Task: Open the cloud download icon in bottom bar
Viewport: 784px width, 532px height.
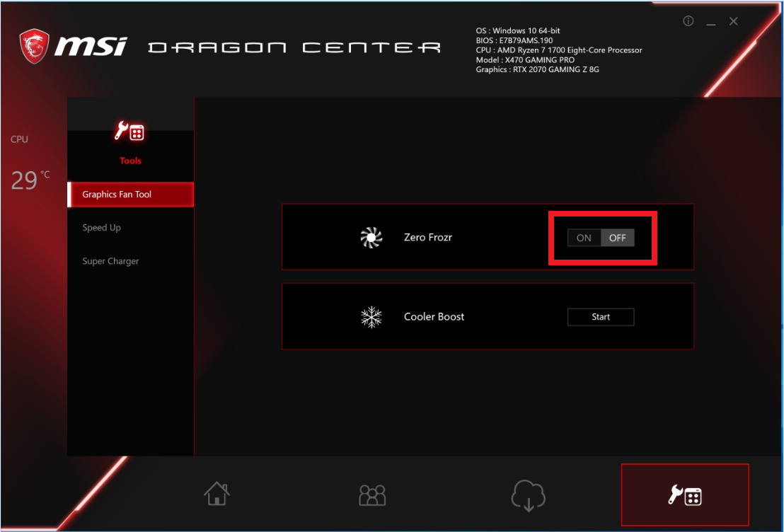Action: 528,495
